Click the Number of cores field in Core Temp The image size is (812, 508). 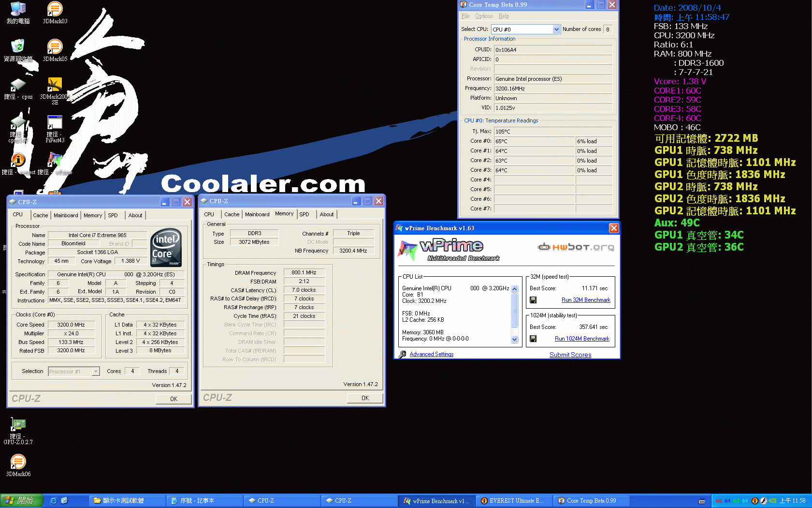[x=608, y=30]
